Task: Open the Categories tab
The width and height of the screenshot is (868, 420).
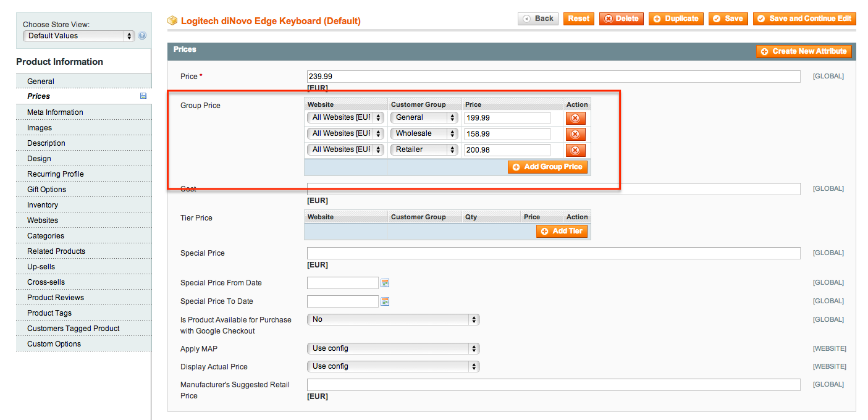Action: tap(83, 235)
